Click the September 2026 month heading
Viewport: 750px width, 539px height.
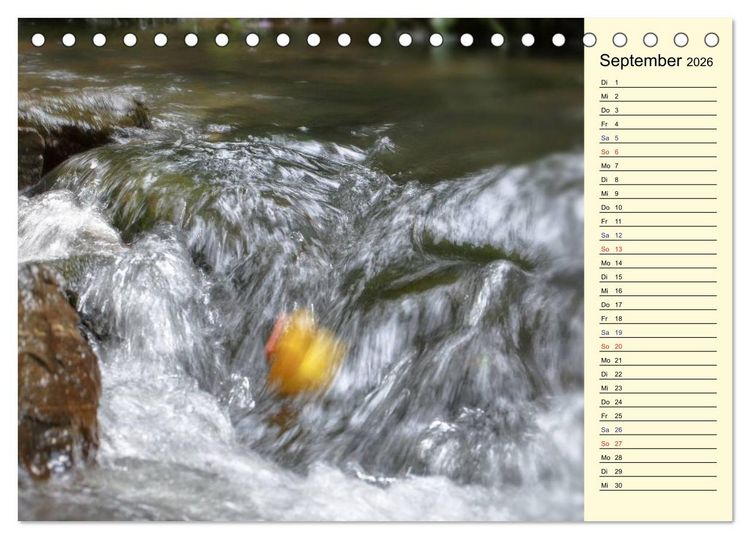(656, 61)
